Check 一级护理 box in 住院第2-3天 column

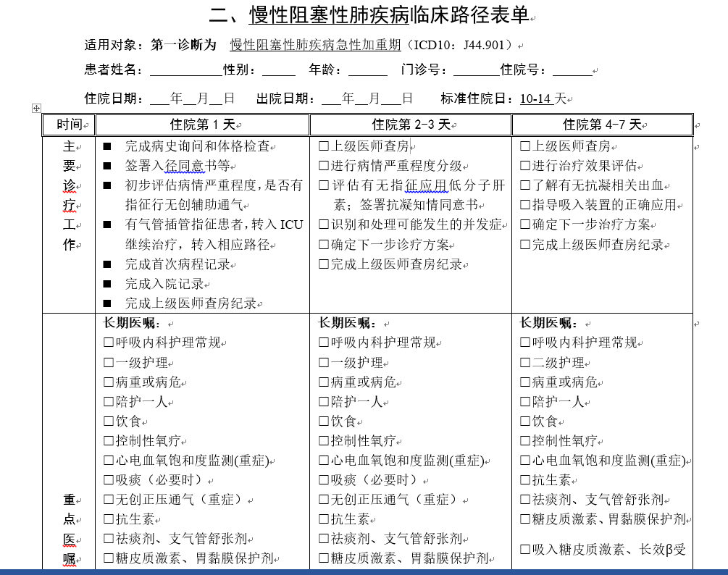tap(324, 362)
